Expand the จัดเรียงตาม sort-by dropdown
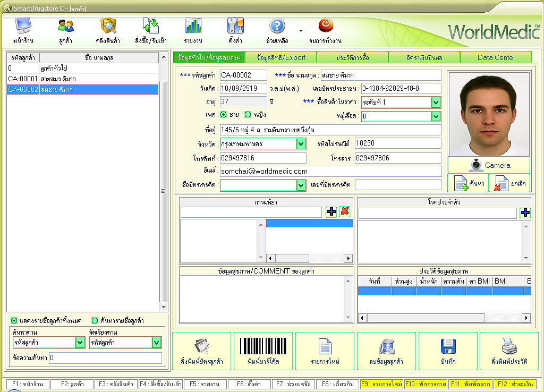This screenshot has width=544, height=392. coord(156,343)
